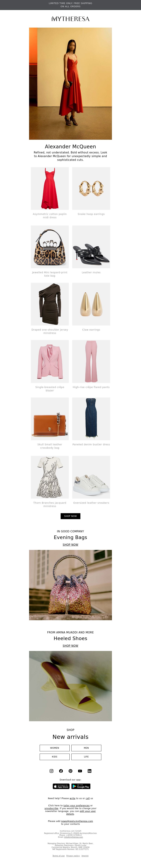Viewport: 141px width, 868px height.
Task: Select the WOMEN new arrivals button
Action: pyautogui.click(x=54, y=748)
